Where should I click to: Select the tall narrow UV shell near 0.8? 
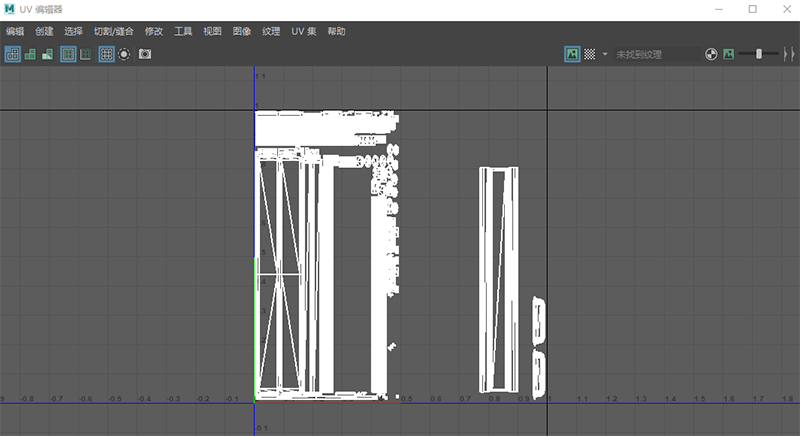point(498,280)
